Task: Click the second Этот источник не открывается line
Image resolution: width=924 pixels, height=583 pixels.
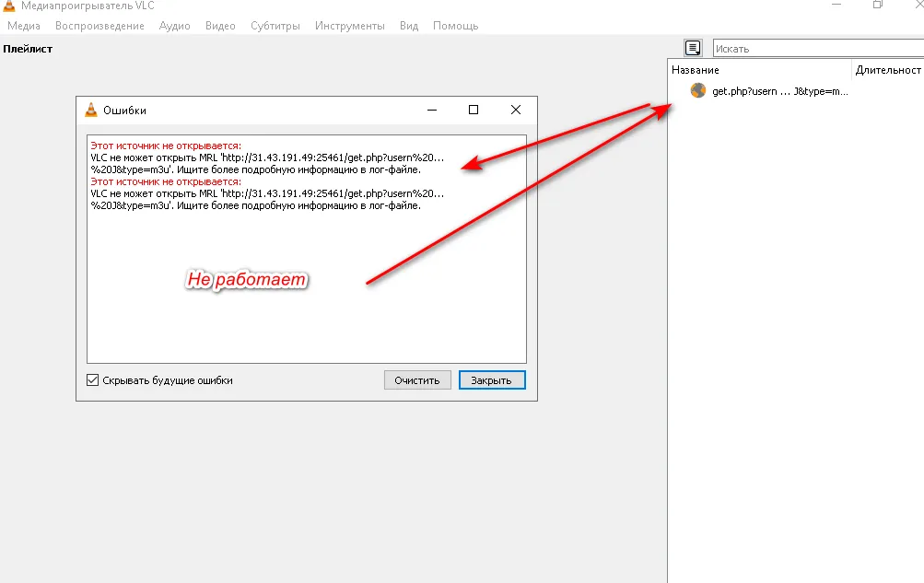Action: click(x=166, y=181)
